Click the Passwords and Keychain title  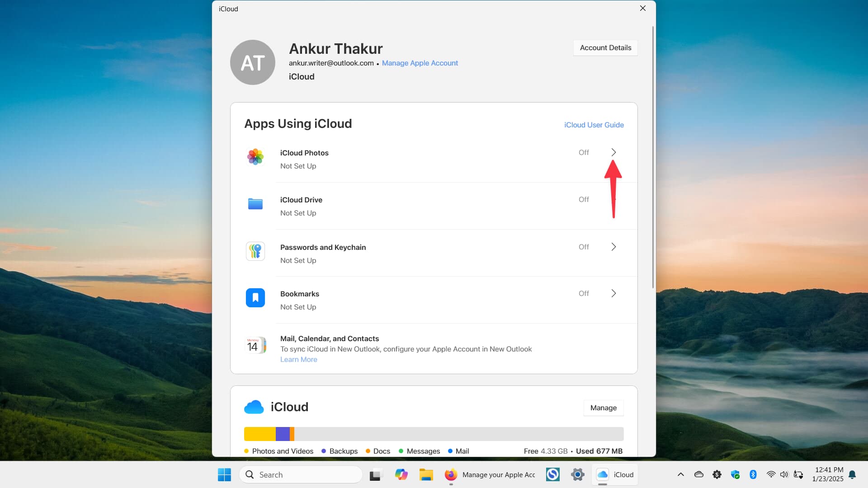coord(323,247)
